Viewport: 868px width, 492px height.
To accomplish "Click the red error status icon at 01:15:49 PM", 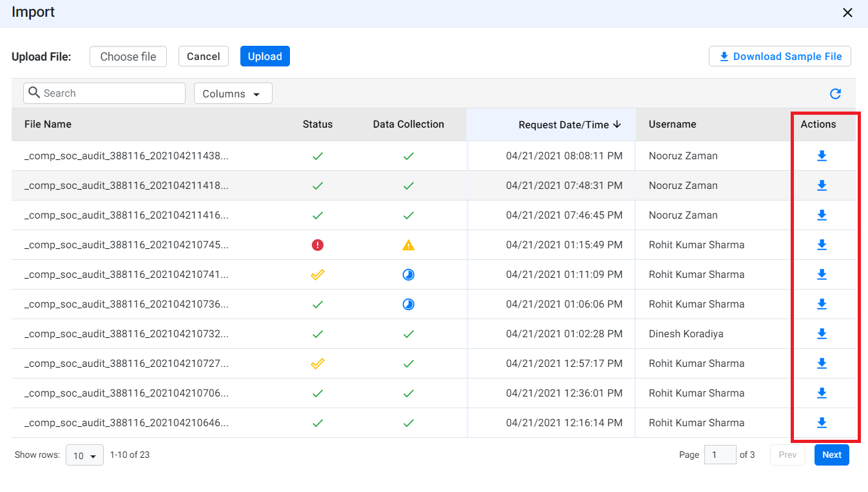I will click(x=318, y=245).
